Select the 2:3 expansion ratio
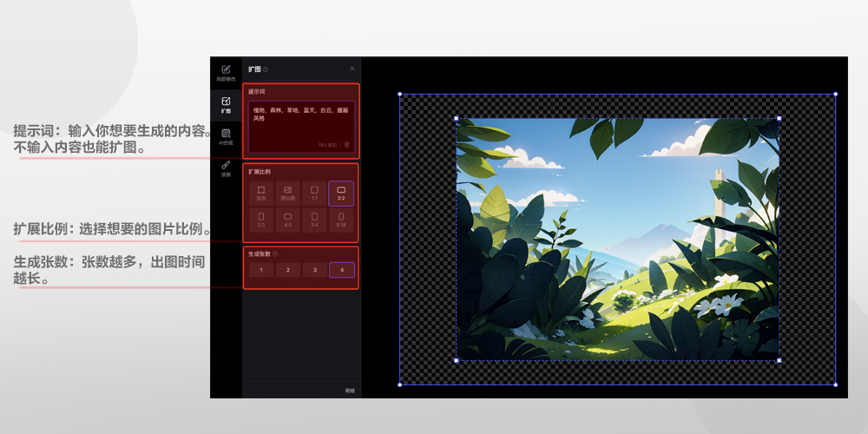This screenshot has height=434, width=868. (260, 220)
